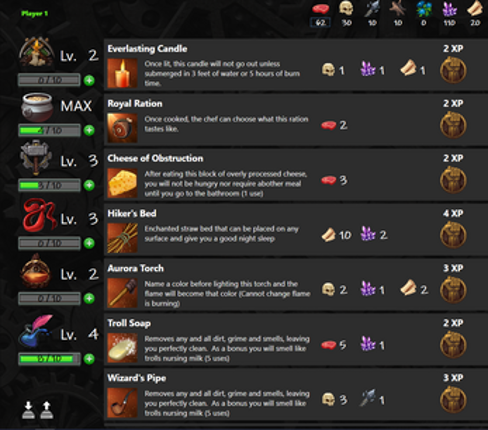Craft Troll Soap with its fist button
The height and width of the screenshot is (430, 488).
(x=453, y=345)
